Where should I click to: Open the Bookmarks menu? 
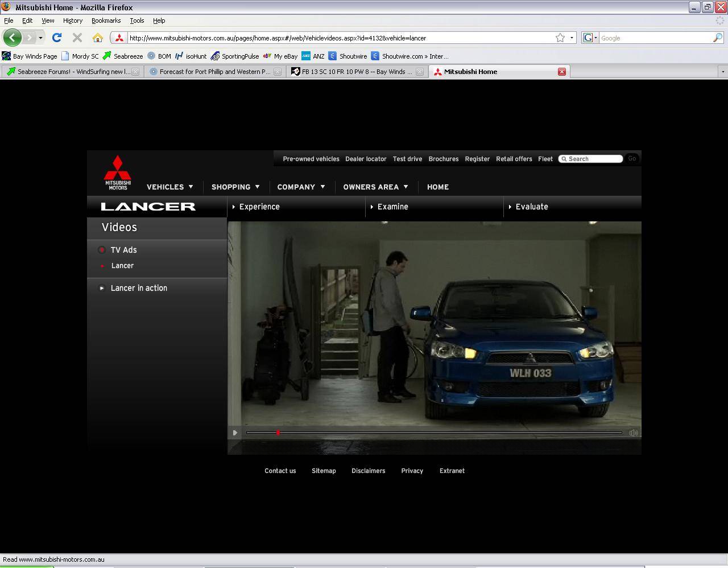tap(106, 20)
